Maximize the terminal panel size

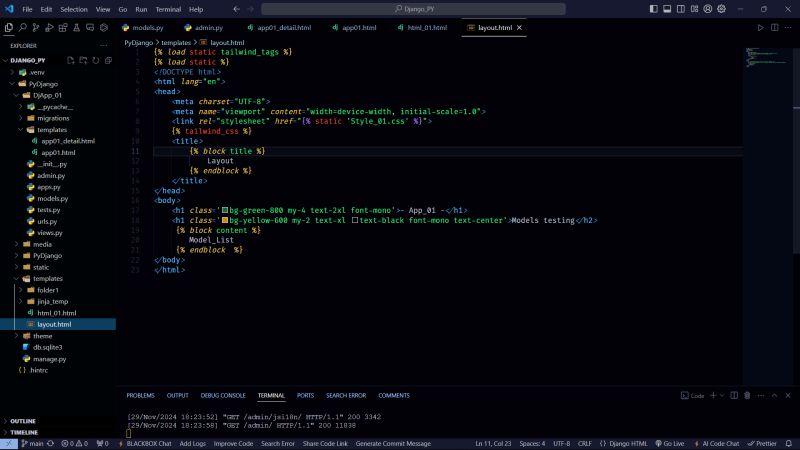[774, 395]
